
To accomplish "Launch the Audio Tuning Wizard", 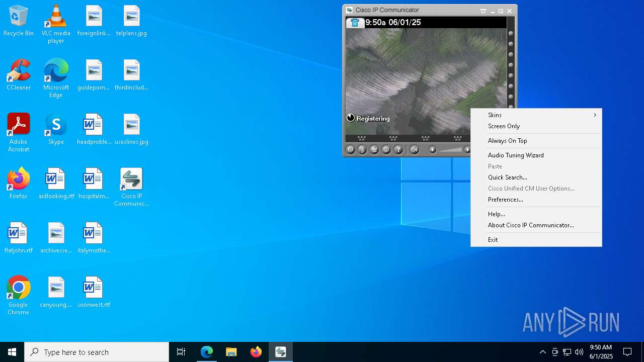I will [536, 155].
